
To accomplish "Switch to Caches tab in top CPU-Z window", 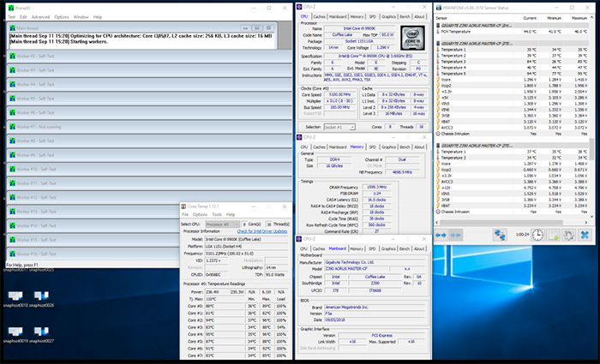I will coord(319,17).
